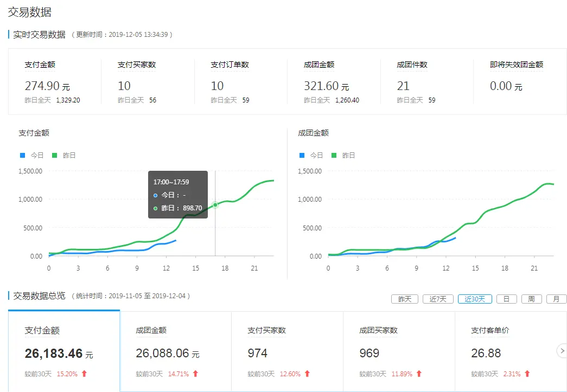Toggle 今日 legend in the 支付金额 chart
The width and height of the screenshot is (567, 392).
(x=31, y=155)
